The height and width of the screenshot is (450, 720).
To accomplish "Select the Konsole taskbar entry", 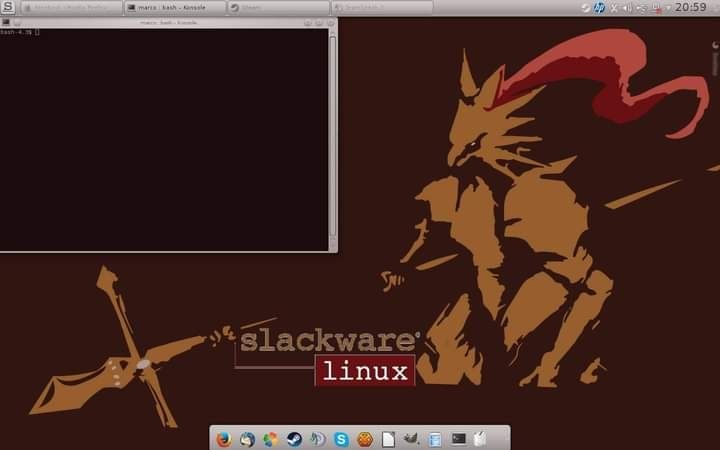I will pyautogui.click(x=173, y=7).
